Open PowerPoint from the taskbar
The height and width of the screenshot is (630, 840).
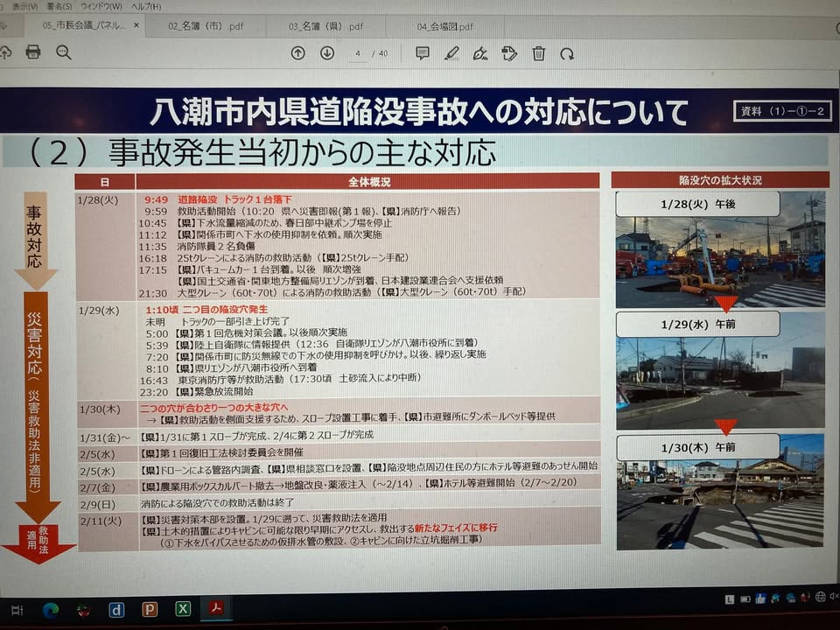click(x=150, y=609)
